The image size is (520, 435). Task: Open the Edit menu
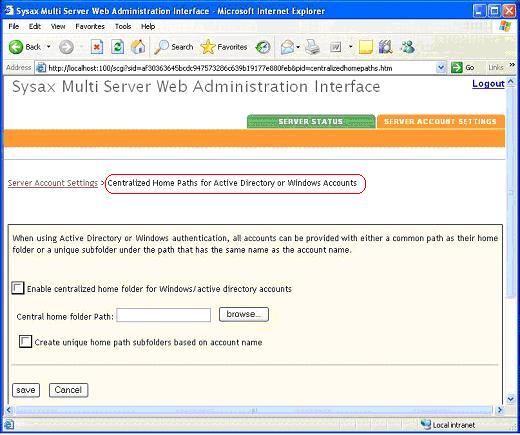tap(35, 26)
